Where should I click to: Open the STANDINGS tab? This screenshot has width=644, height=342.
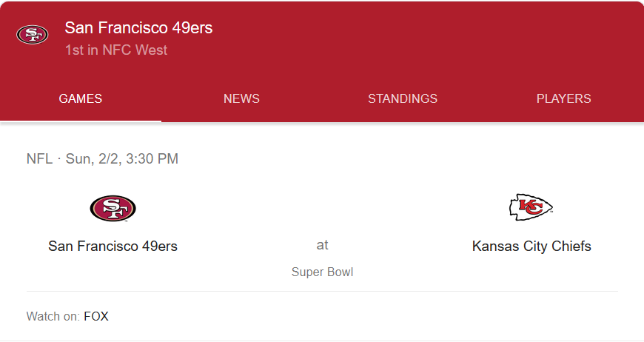[403, 98]
